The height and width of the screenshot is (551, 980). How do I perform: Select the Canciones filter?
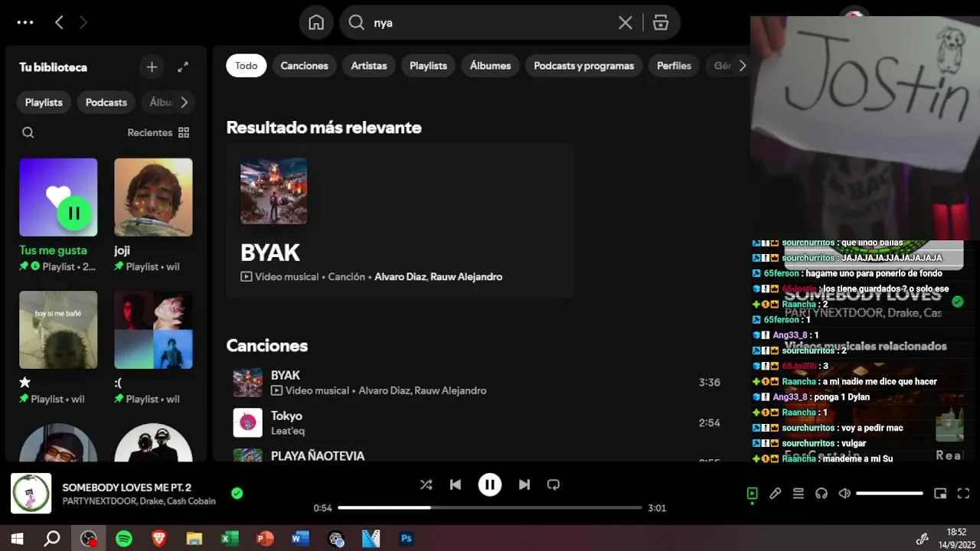pyautogui.click(x=304, y=66)
